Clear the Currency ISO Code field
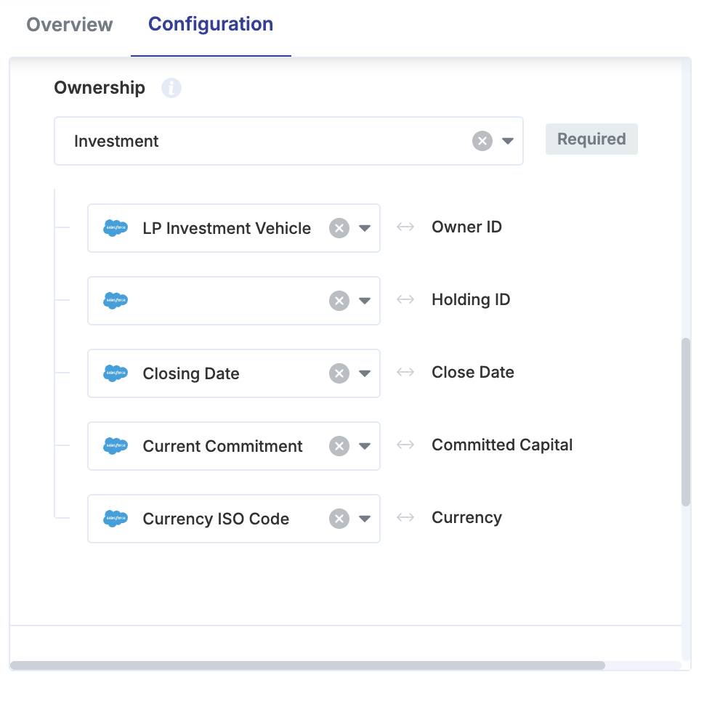The width and height of the screenshot is (728, 709). pyautogui.click(x=339, y=518)
